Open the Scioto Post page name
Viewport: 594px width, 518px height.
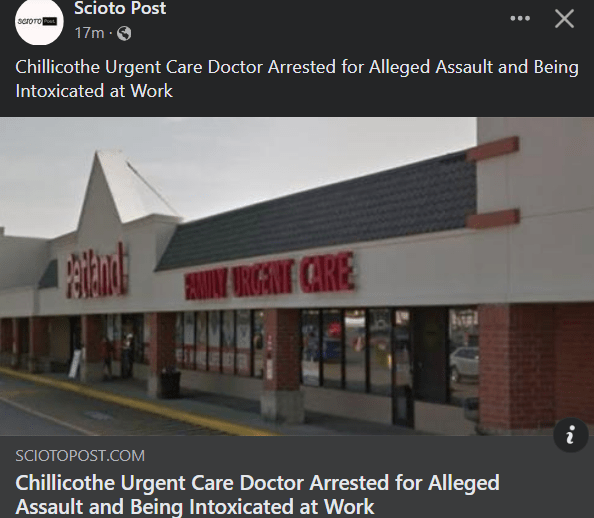coord(120,8)
